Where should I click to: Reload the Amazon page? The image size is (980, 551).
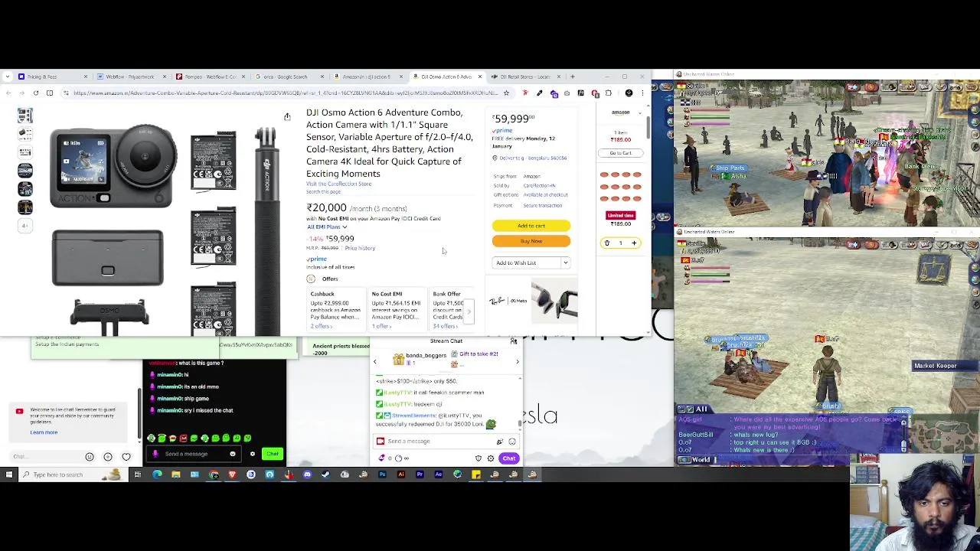click(x=35, y=93)
